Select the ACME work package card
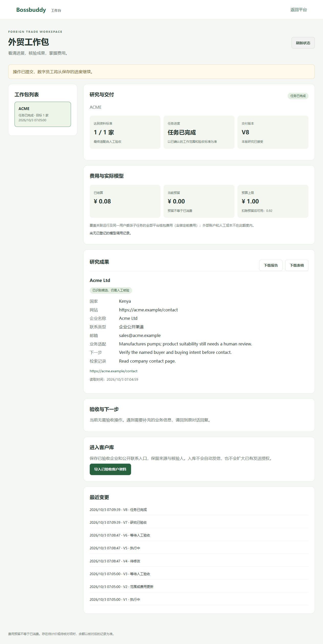The width and height of the screenshot is (323, 644). 43,114
